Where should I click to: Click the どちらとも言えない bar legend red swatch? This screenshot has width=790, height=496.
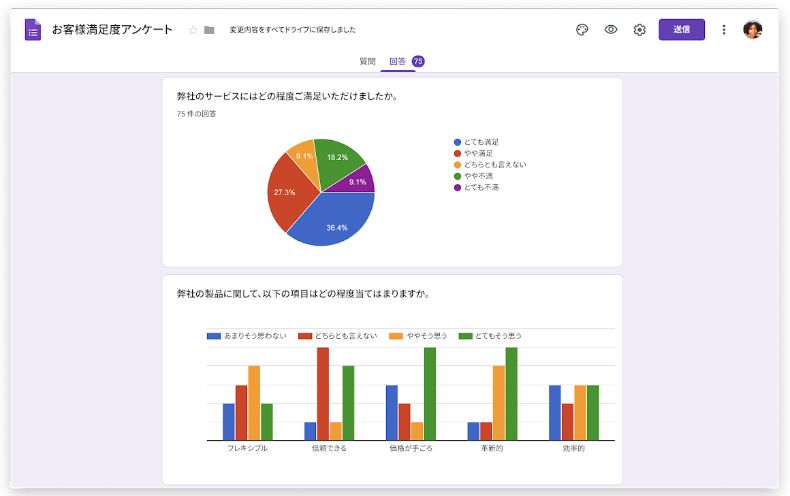[305, 336]
